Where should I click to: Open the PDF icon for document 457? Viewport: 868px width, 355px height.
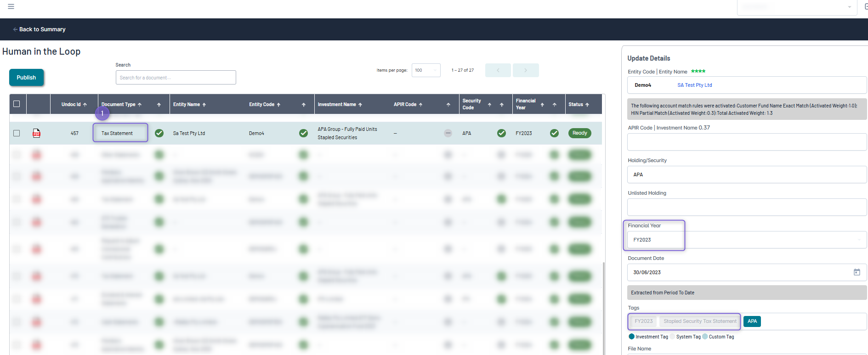click(x=36, y=133)
